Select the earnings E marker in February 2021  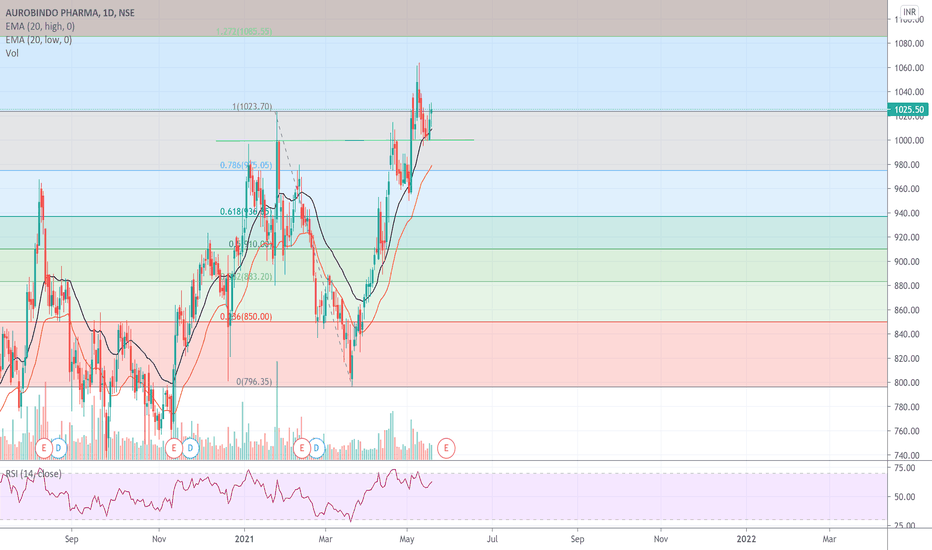302,448
